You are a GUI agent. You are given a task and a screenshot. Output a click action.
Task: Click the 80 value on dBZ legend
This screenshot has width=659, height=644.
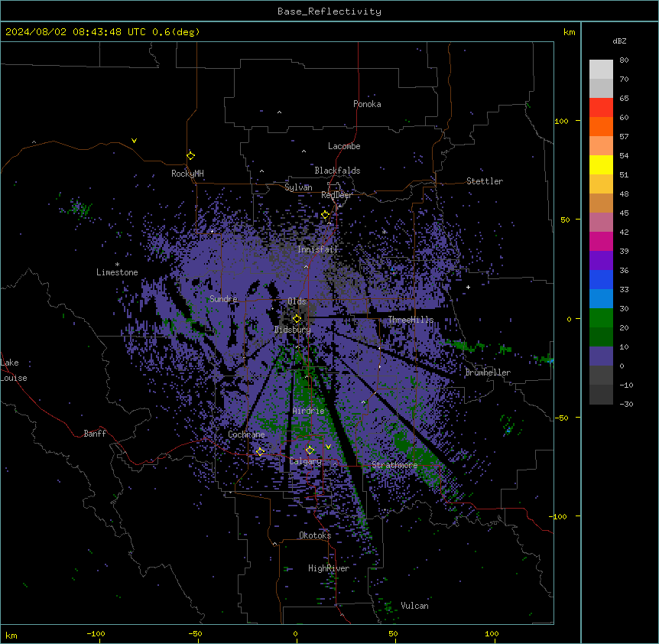point(624,60)
